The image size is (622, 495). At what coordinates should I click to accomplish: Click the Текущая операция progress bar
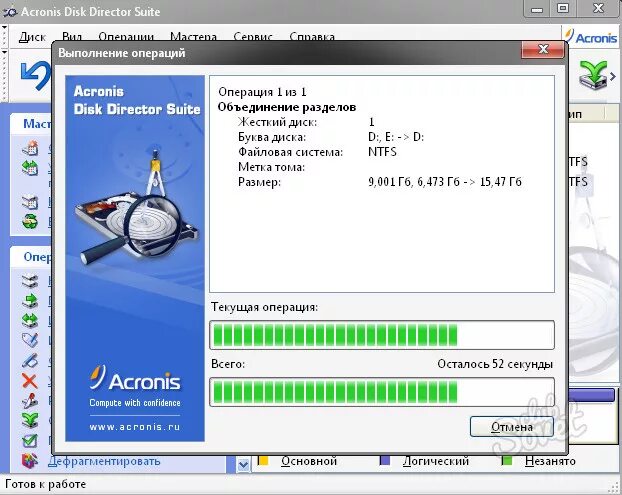382,335
